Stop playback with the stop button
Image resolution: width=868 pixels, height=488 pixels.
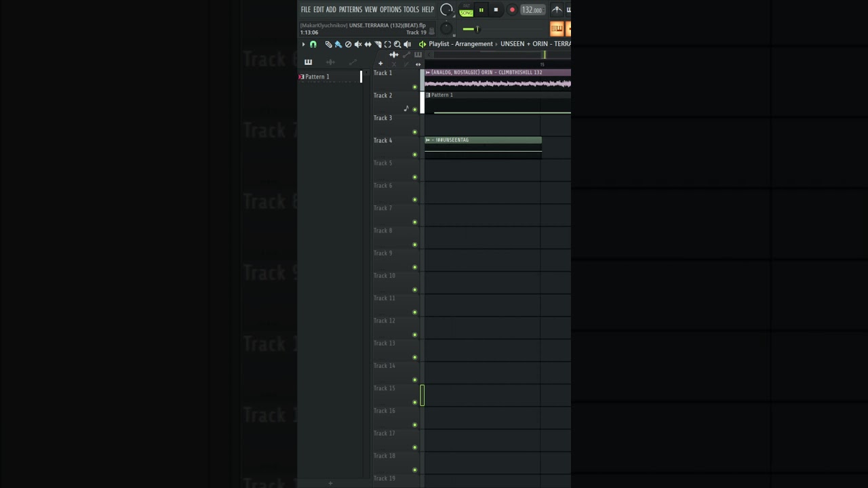496,9
